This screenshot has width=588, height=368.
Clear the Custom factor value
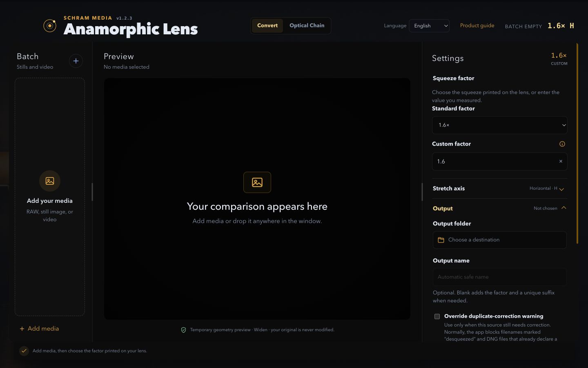[x=561, y=162]
